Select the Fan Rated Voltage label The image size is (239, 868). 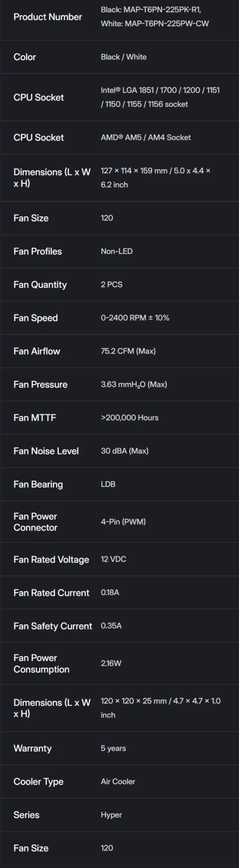click(51, 559)
